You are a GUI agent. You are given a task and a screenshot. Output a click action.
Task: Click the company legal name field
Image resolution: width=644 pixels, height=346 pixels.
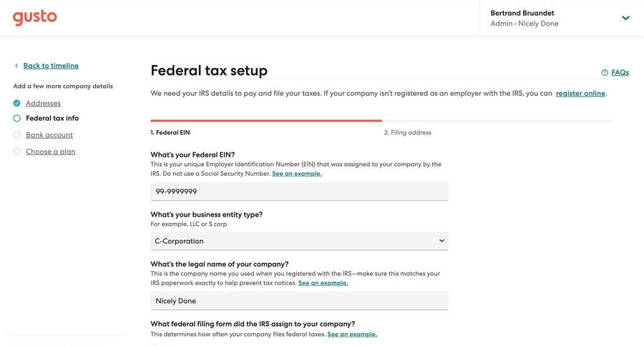point(299,301)
